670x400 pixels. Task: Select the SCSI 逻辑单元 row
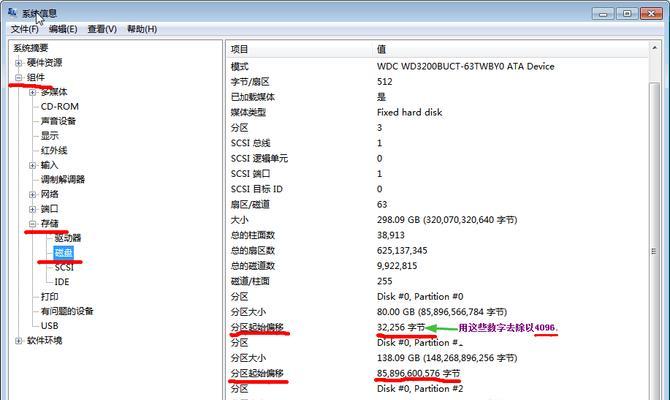point(437,159)
